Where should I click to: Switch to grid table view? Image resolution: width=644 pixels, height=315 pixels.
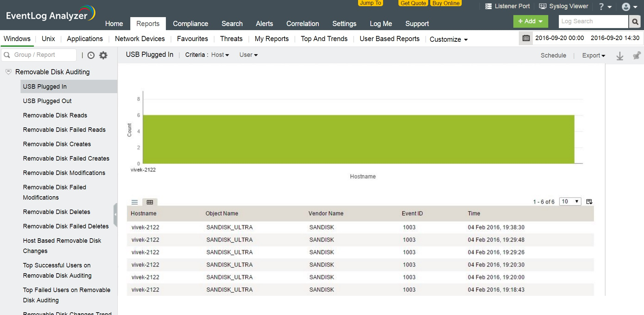coord(150,202)
